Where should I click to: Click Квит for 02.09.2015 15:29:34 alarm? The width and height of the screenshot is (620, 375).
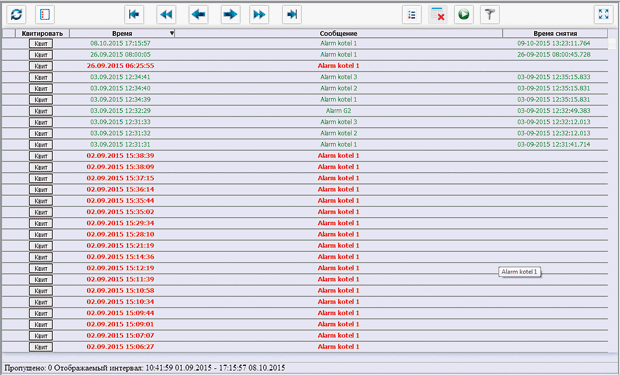tap(41, 223)
